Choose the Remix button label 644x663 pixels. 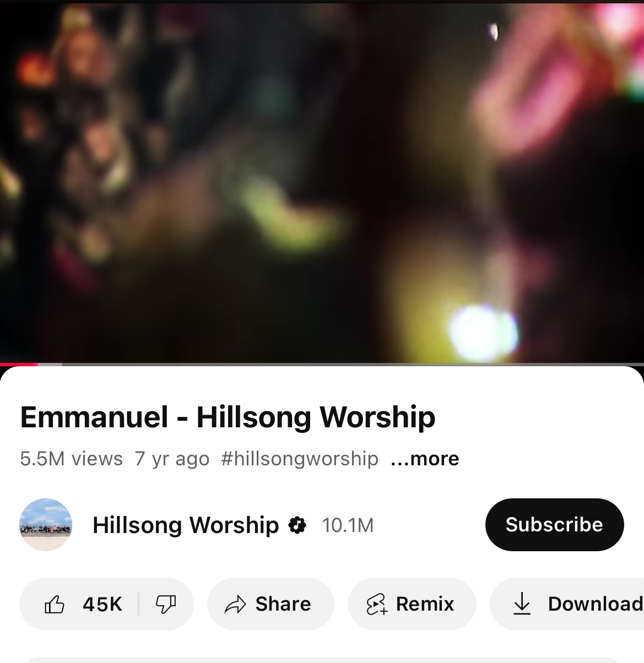coord(425,604)
